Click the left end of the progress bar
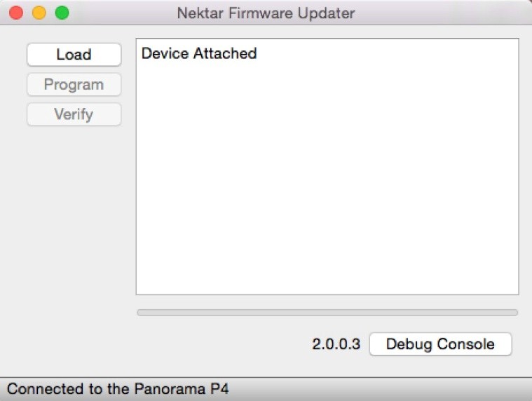 (142, 313)
